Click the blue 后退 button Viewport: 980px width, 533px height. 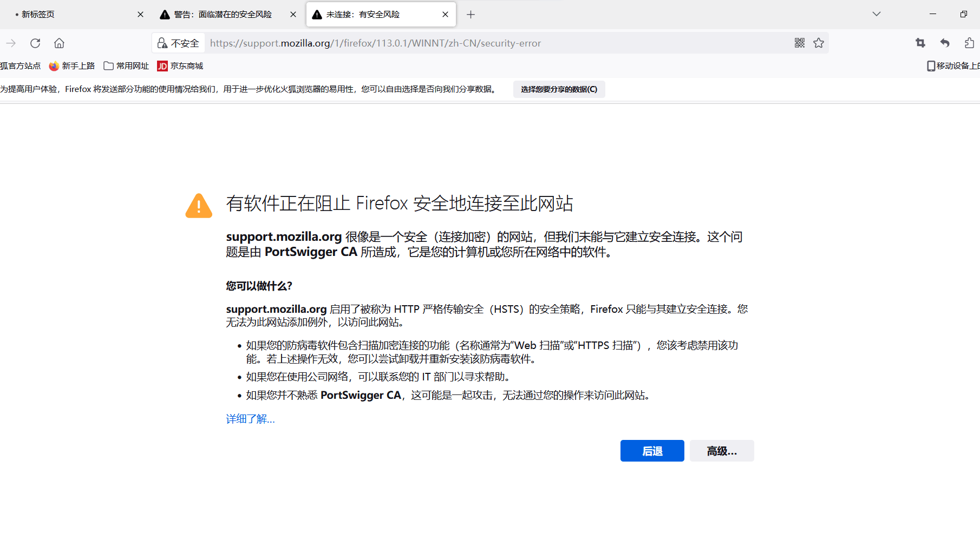[x=652, y=451]
